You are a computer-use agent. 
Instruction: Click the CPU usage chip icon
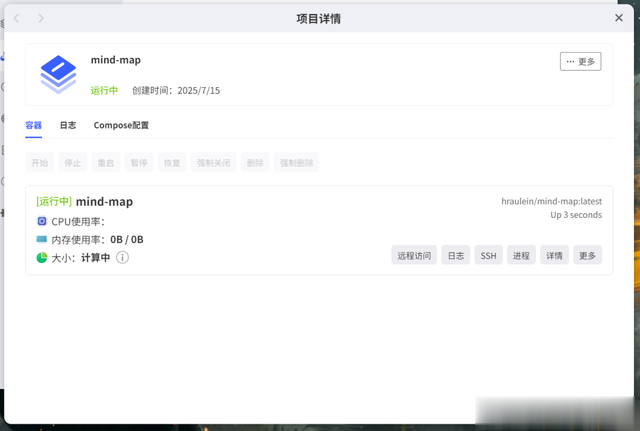[42, 221]
